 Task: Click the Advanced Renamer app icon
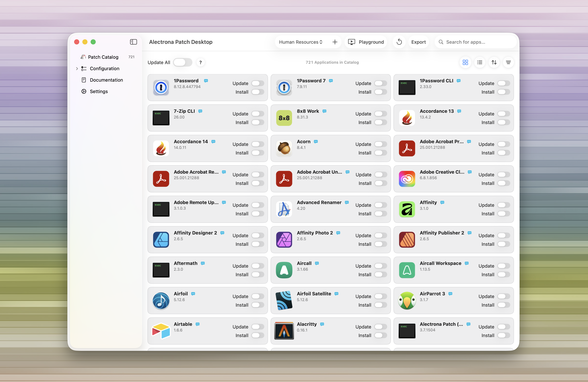click(284, 209)
